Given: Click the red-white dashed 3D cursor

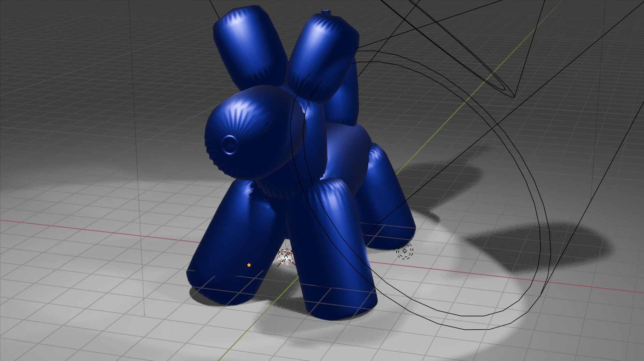Looking at the screenshot, I should point(286,257).
